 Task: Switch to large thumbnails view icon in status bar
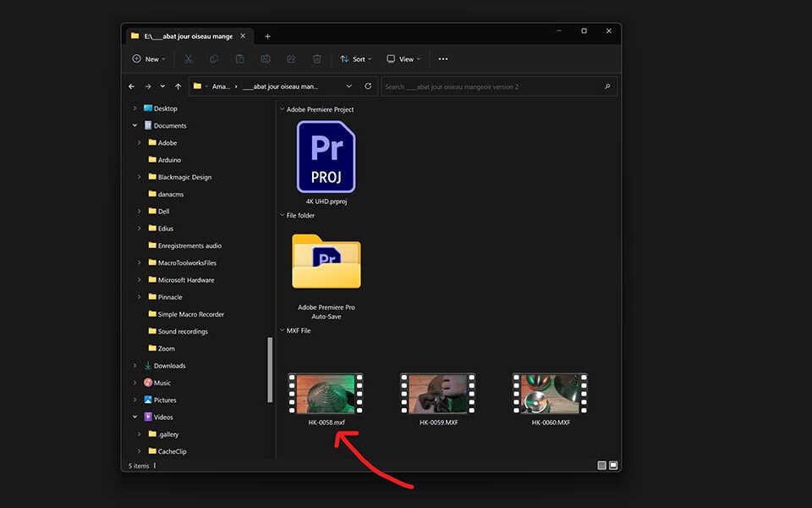(x=613, y=466)
